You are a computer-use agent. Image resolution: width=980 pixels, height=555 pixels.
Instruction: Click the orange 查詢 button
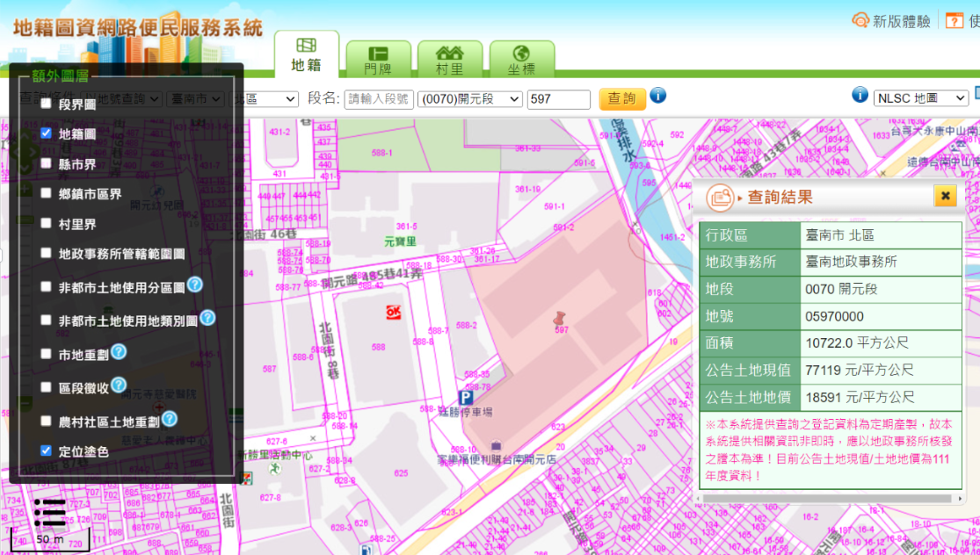tap(622, 98)
